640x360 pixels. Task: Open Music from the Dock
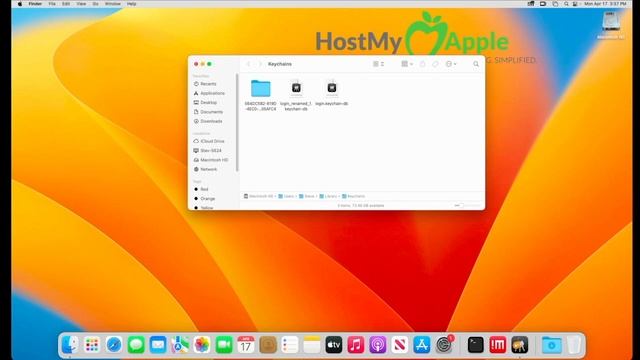[x=356, y=345]
